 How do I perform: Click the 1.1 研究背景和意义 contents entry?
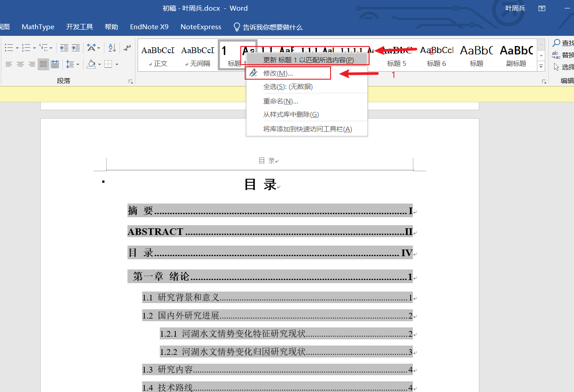[x=277, y=297]
